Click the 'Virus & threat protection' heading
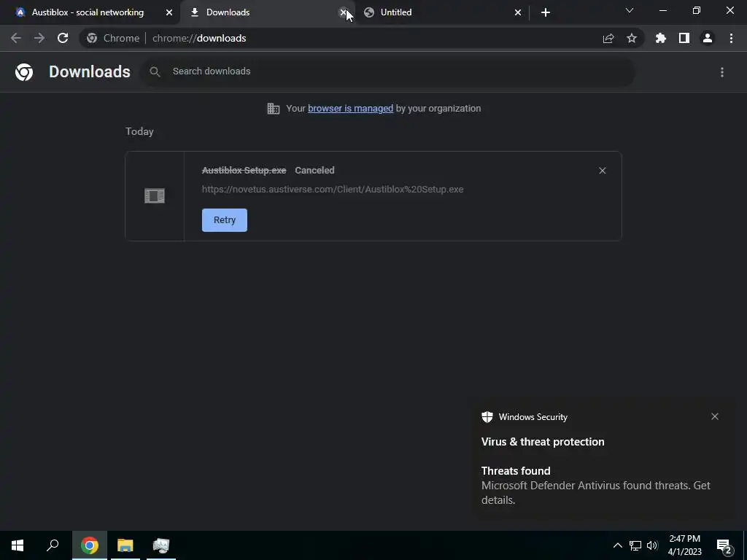This screenshot has height=560, width=747. pyautogui.click(x=543, y=442)
